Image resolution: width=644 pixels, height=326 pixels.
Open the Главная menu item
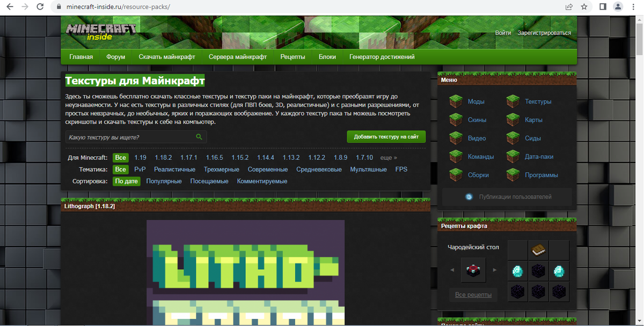point(81,57)
